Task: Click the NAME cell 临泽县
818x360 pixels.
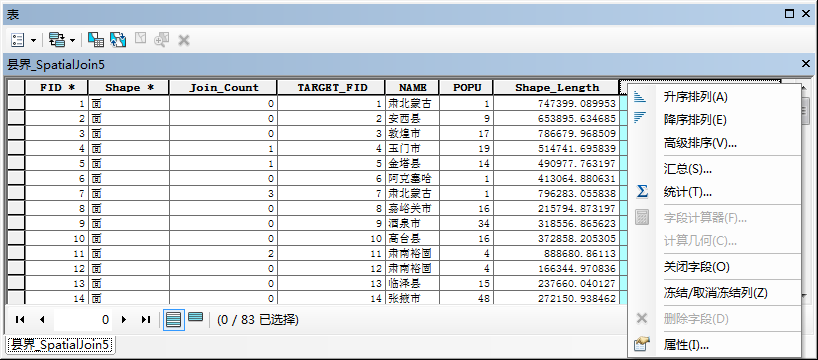Action: (x=412, y=283)
